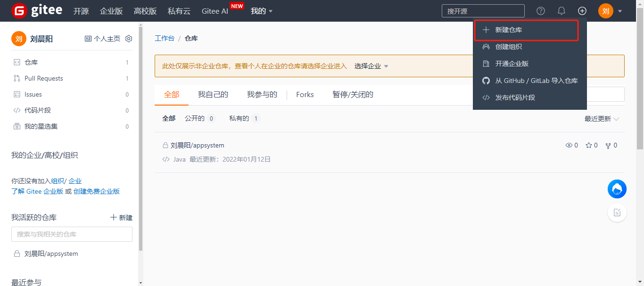Click the 创建免费企业版 link
This screenshot has height=286, width=644.
point(97,191)
